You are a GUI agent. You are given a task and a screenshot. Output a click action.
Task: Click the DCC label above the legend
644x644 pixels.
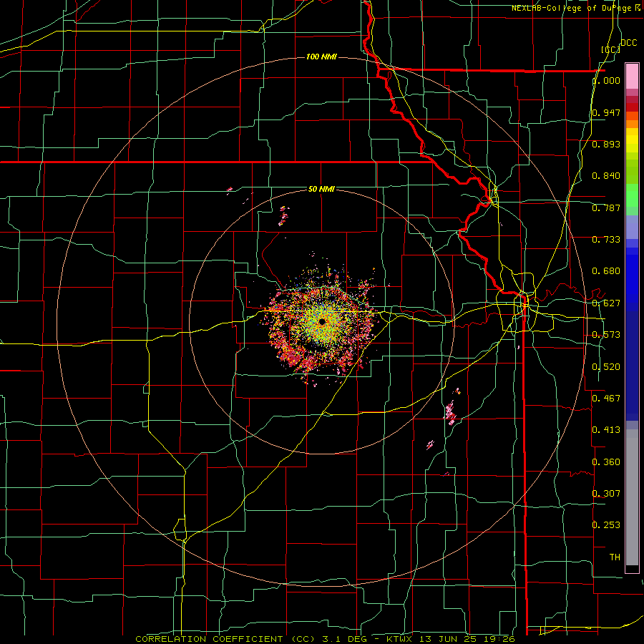(x=628, y=43)
